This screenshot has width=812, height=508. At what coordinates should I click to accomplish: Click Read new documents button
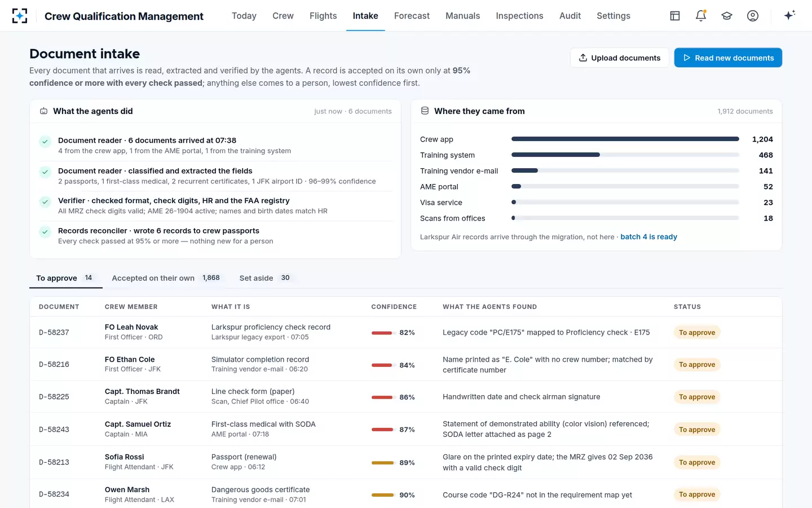coord(728,58)
